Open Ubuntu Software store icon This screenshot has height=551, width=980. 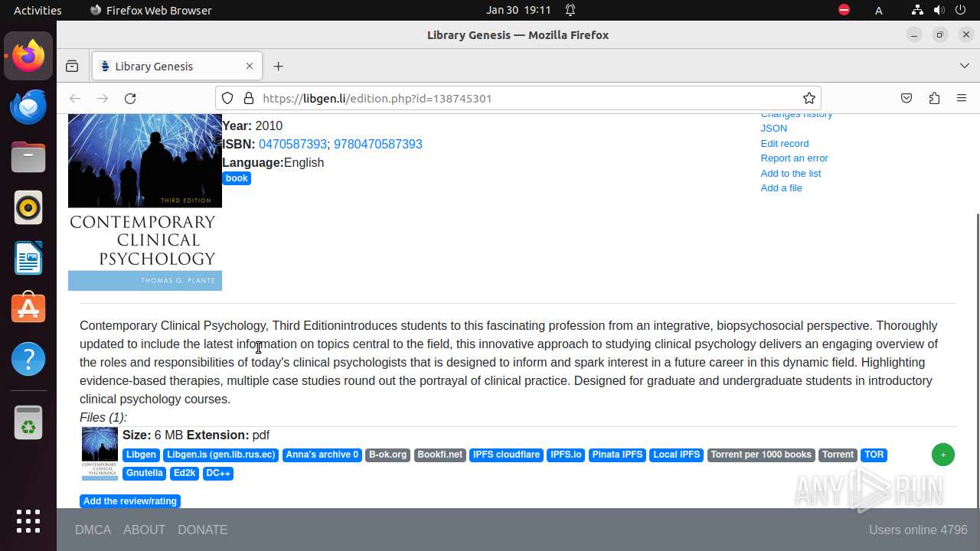pos(28,308)
